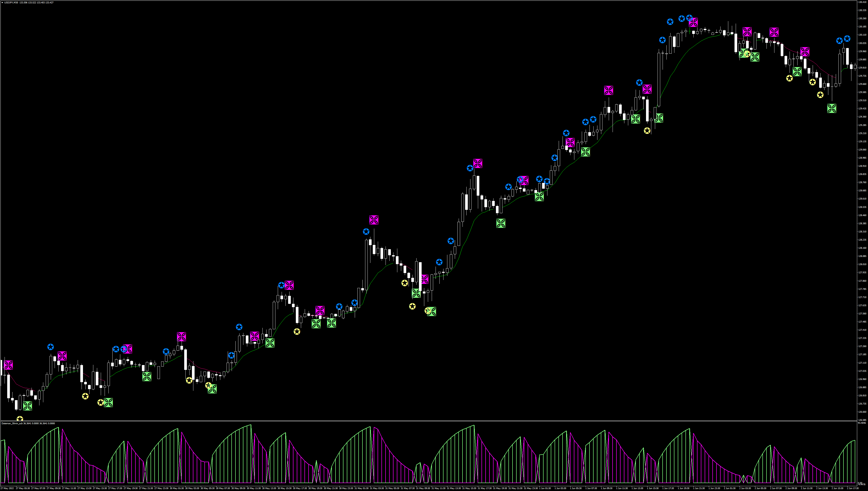The width and height of the screenshot is (868, 491).
Task: Click the leftmost blue star marker
Action: [x=51, y=347]
